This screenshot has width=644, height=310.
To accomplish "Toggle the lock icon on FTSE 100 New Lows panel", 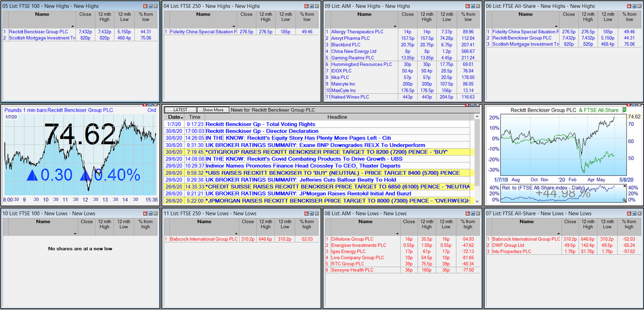I will pyautogui.click(x=145, y=213).
